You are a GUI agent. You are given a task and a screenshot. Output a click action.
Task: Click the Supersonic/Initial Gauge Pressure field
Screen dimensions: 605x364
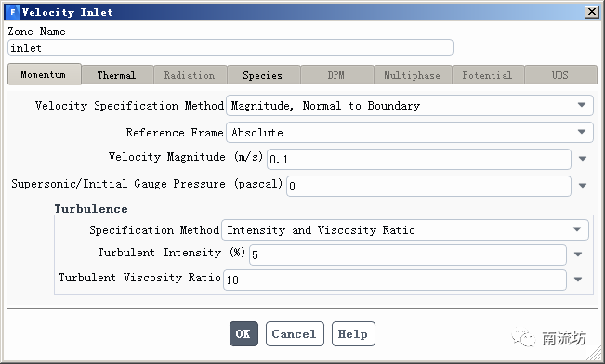click(428, 186)
